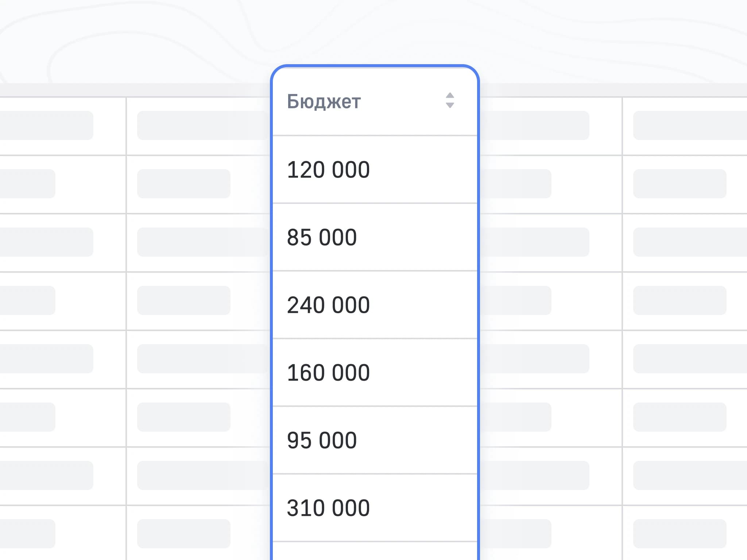Select the gray placeholder directly left of 120 000
This screenshot has width=747, height=560.
[x=184, y=184]
